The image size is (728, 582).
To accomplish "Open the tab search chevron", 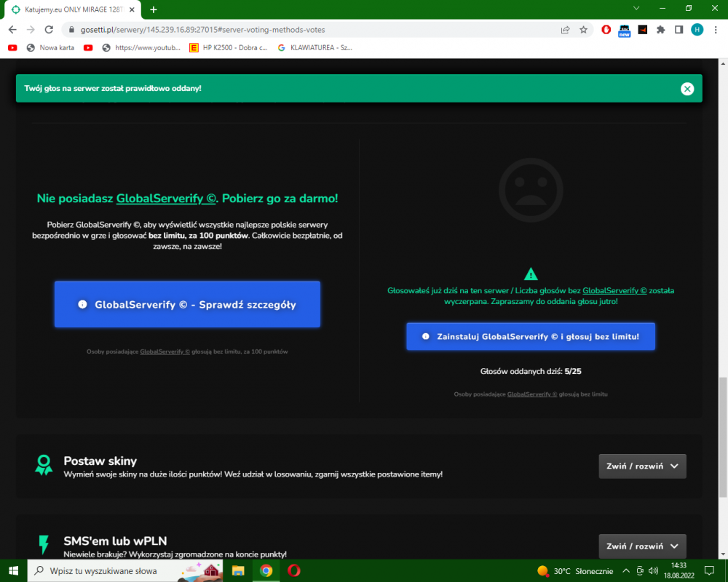I will coord(636,8).
